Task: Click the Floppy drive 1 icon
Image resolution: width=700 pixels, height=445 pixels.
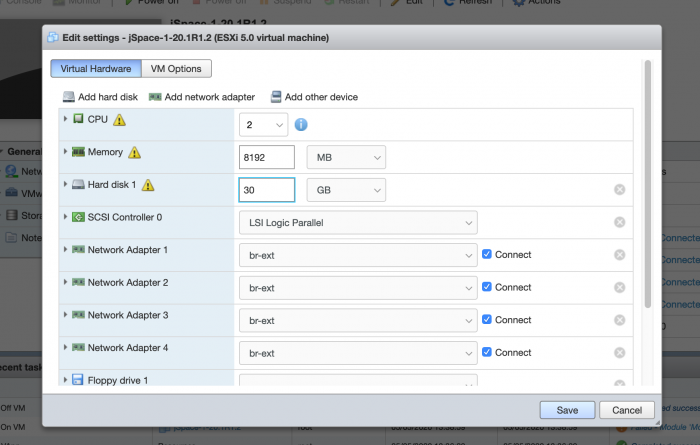Action: click(78, 379)
